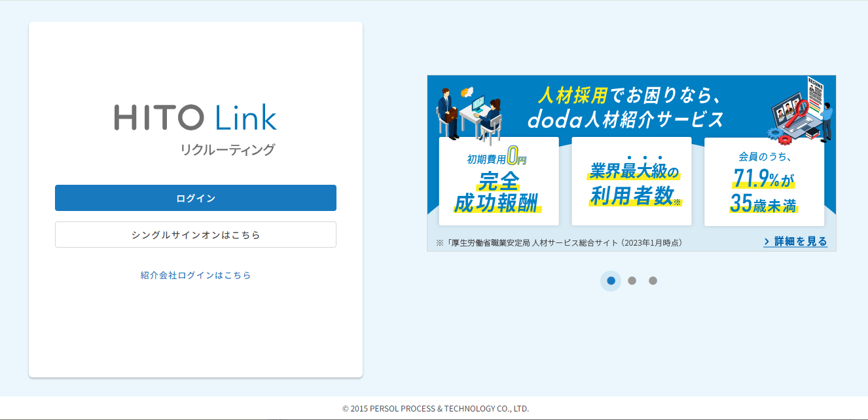Click the 71.9%が35歳未満 card
Image resolution: width=868 pixels, height=420 pixels.
(763, 181)
